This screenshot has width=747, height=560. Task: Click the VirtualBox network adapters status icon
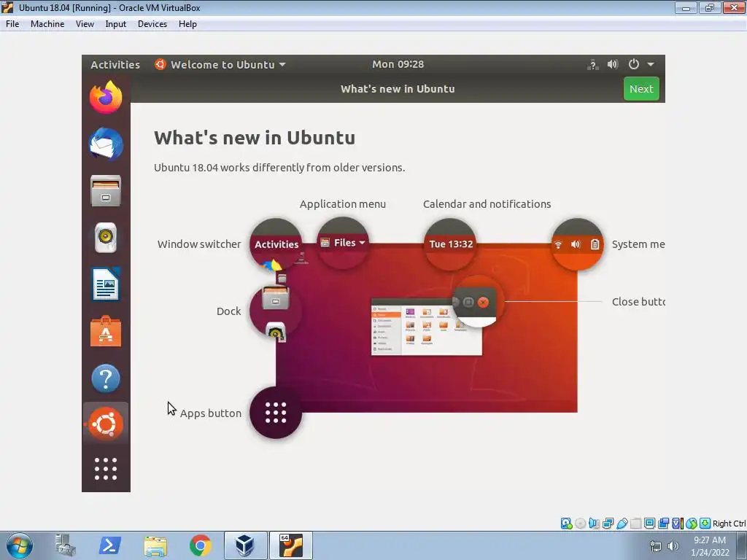coord(608,524)
